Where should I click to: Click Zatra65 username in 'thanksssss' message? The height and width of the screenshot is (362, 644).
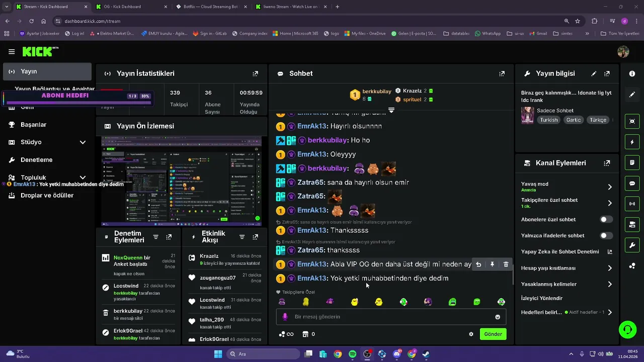point(311,250)
